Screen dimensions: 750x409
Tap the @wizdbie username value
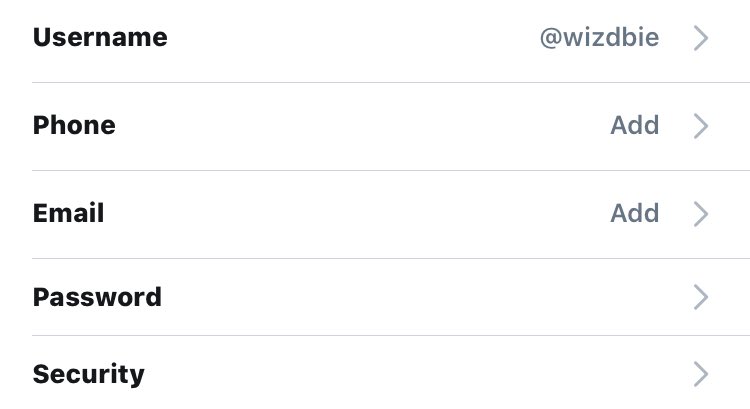(x=599, y=38)
